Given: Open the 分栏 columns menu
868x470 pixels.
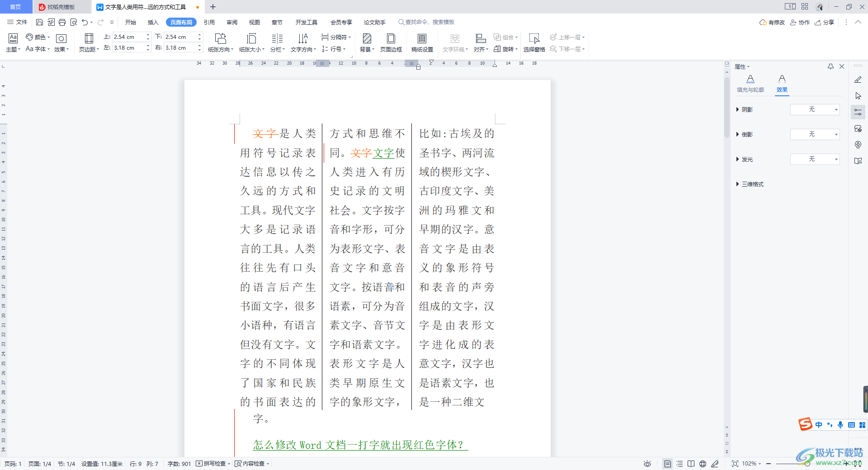Looking at the screenshot, I should [277, 43].
